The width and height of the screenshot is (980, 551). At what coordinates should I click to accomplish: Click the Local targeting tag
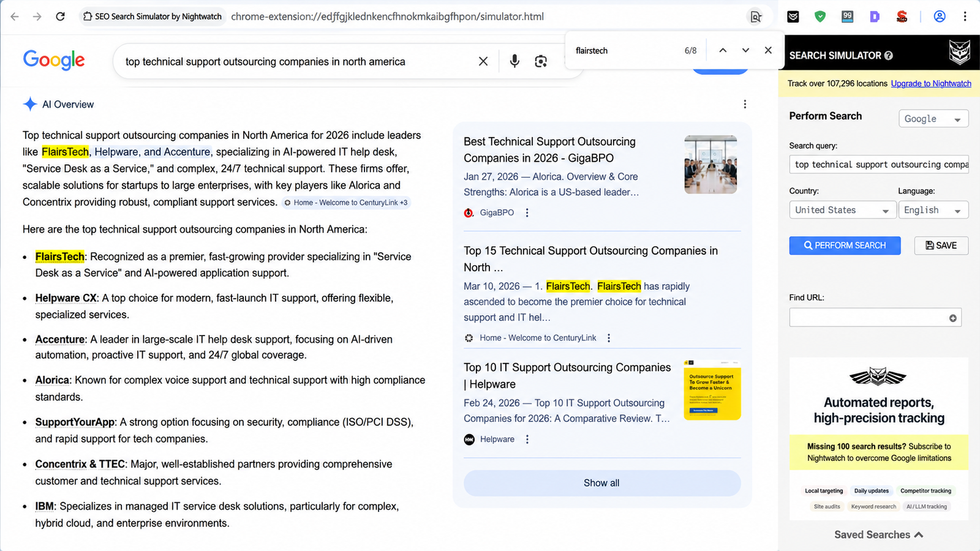[x=824, y=491]
